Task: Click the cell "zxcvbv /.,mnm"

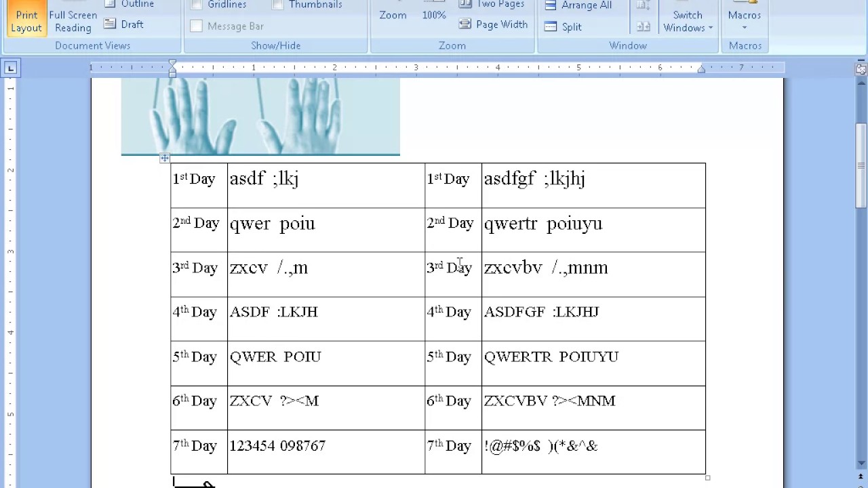Action: pos(593,274)
